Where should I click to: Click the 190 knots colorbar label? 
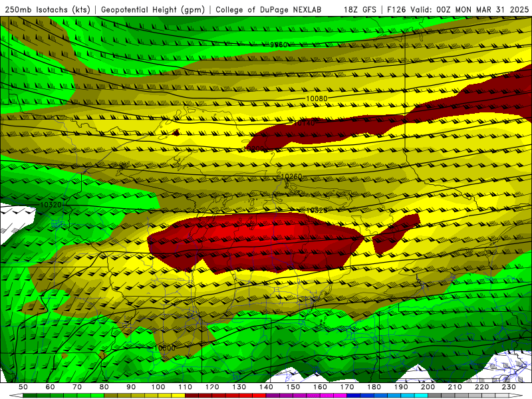click(x=401, y=387)
